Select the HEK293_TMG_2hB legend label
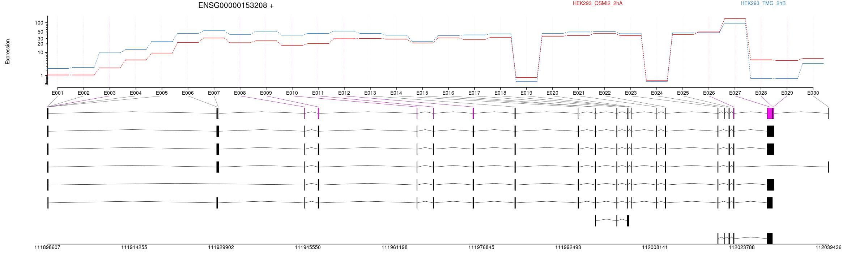This screenshot has height=253, width=868. (763, 3)
